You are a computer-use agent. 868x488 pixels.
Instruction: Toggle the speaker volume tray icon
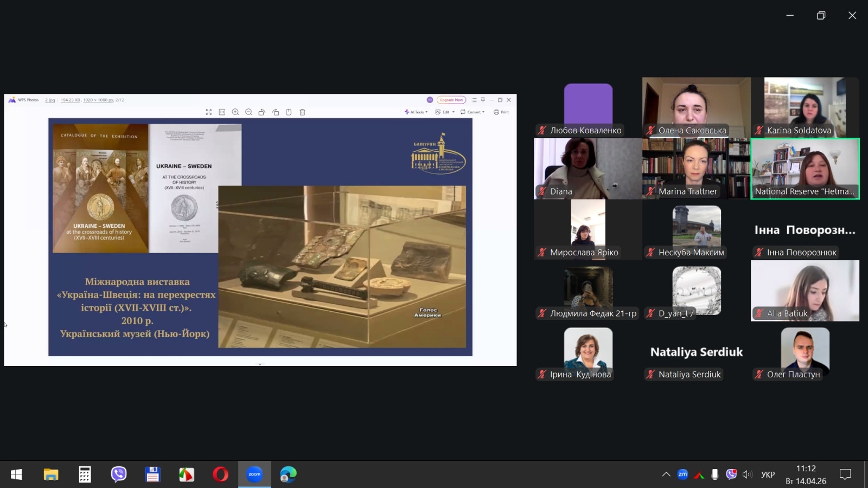(x=747, y=474)
